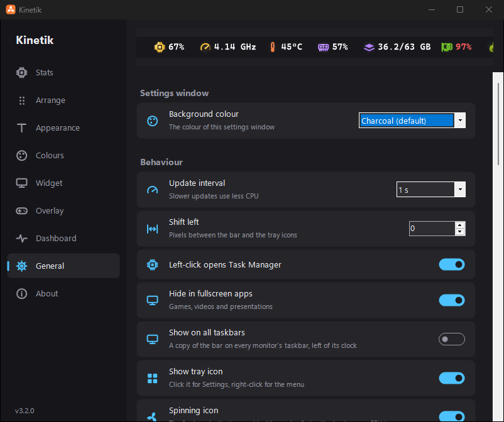Click the monitor icon beside Hide in fullscreen apps
The image size is (504, 422).
152,300
